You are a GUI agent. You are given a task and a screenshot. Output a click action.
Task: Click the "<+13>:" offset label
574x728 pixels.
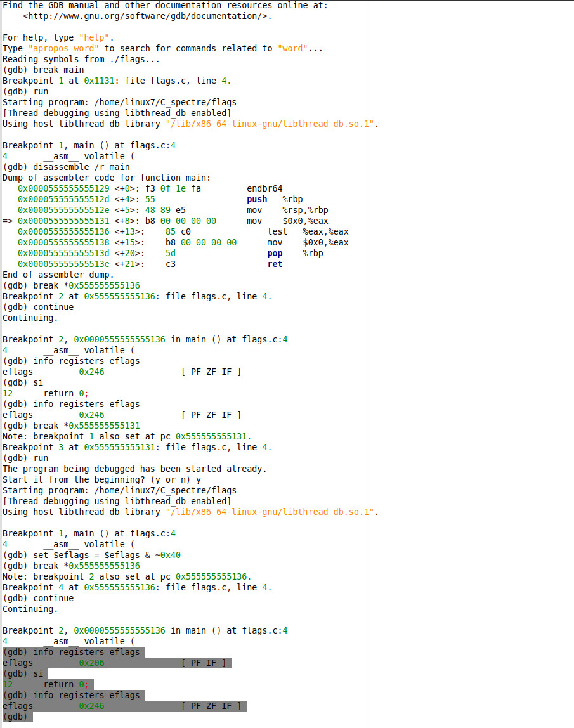point(129,231)
